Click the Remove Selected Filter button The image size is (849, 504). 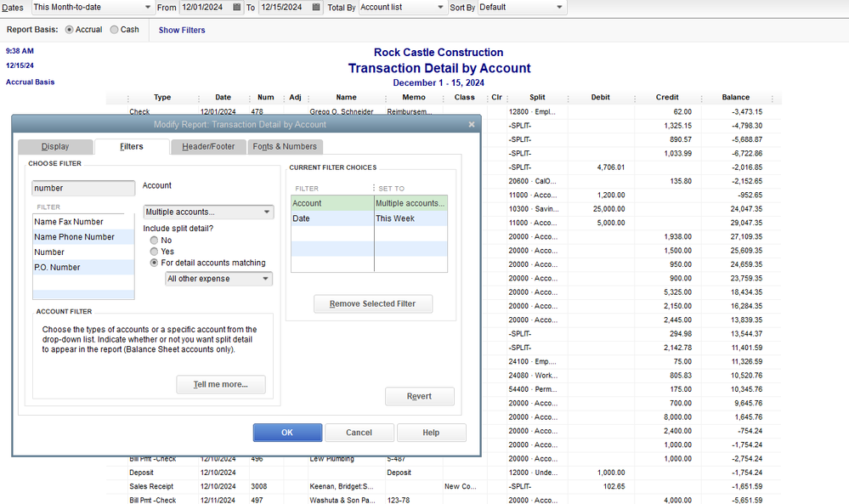(x=373, y=303)
